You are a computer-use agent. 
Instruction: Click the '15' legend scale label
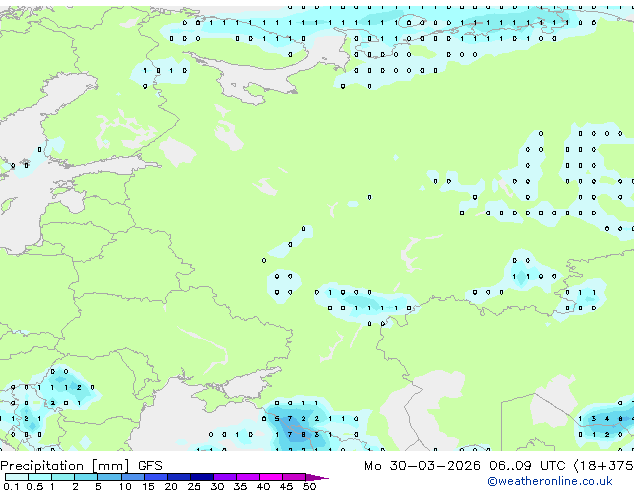148,486
